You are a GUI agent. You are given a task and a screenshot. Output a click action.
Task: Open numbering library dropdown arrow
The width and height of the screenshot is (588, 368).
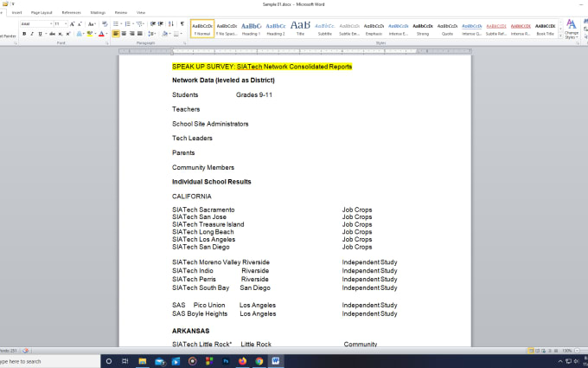133,24
